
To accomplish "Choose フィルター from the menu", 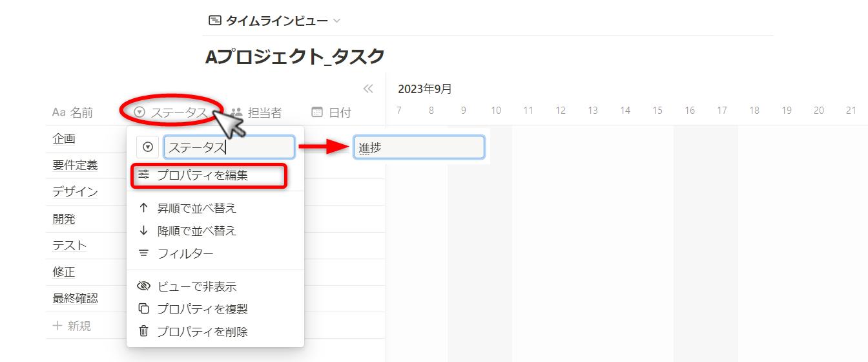I will coord(185,253).
